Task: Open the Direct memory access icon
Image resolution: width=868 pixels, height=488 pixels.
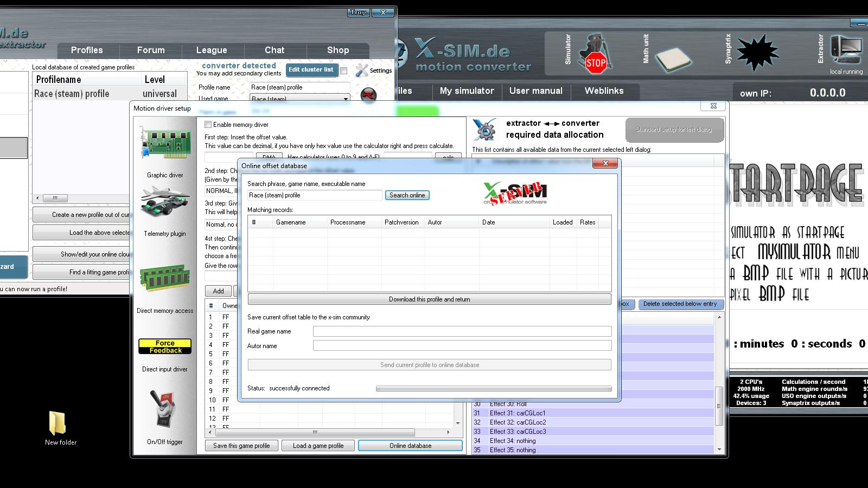Action: 165,280
